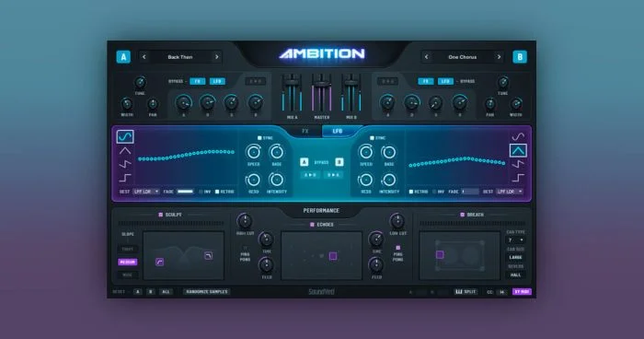Toggle LFO bypass A in center
Image resolution: width=644 pixels, height=339 pixels.
304,162
